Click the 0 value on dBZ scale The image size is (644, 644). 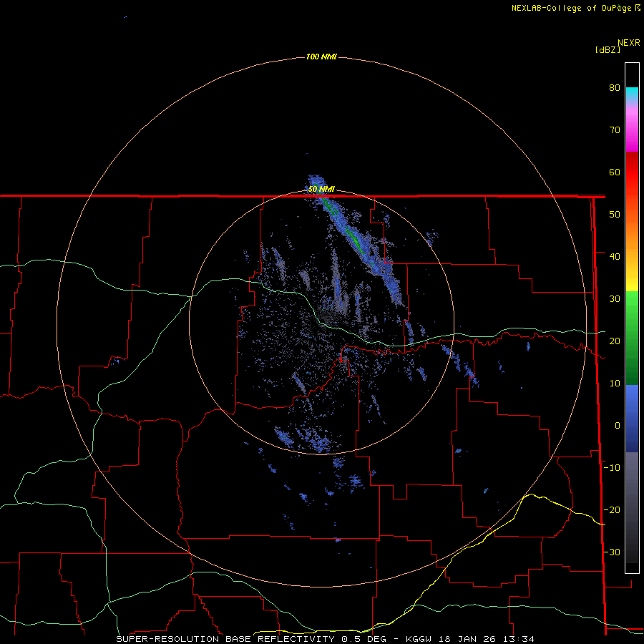point(618,426)
